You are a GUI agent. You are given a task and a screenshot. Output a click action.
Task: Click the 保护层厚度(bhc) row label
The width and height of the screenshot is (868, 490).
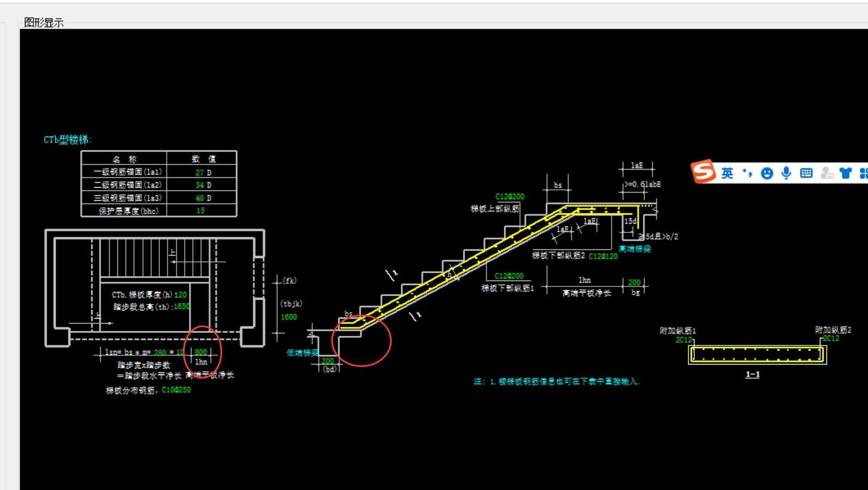coord(128,211)
